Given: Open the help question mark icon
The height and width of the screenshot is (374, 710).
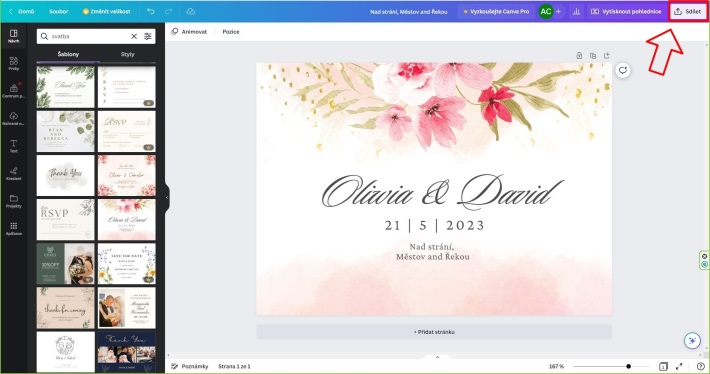Looking at the screenshot, I should (700, 366).
